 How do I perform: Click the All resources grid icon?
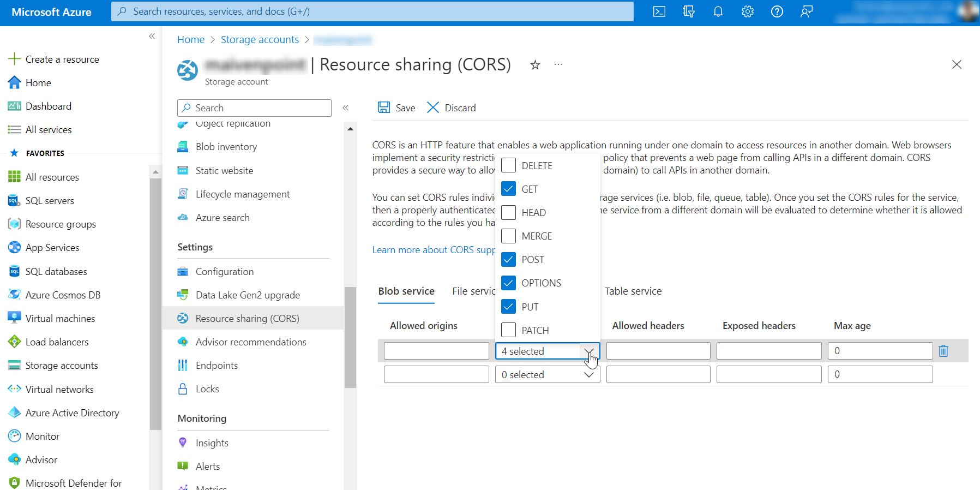(x=14, y=177)
